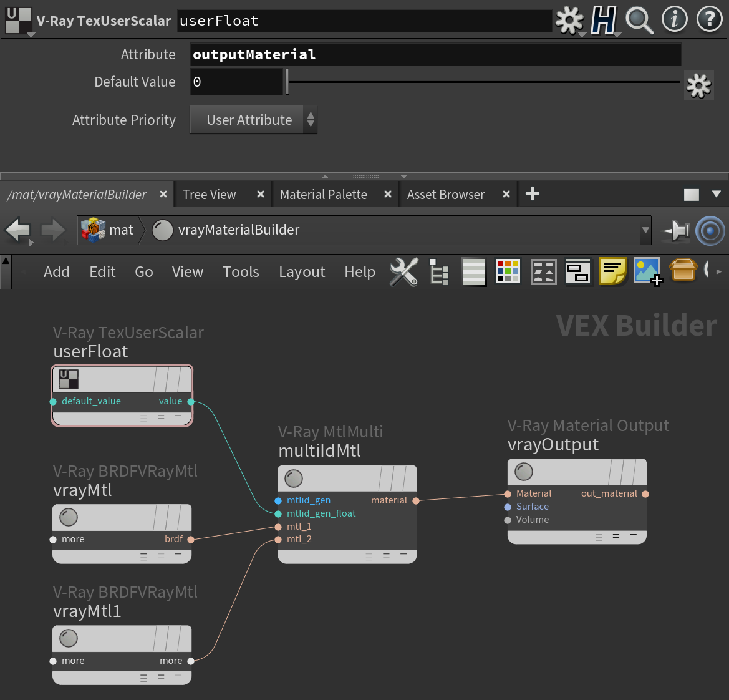
Task: Click the Surface input on vrayOutput
Action: point(508,507)
